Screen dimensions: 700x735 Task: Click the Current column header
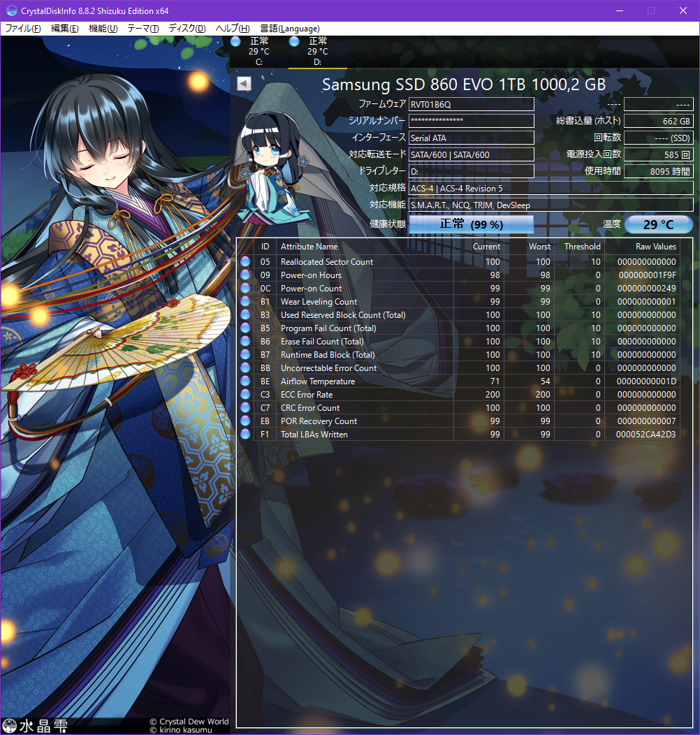click(486, 247)
